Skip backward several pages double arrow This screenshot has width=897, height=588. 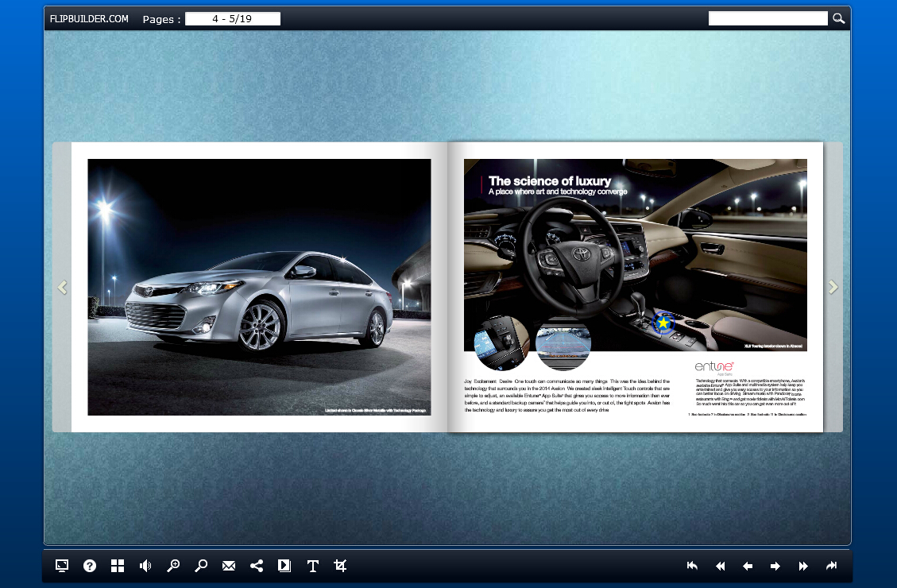click(x=721, y=566)
